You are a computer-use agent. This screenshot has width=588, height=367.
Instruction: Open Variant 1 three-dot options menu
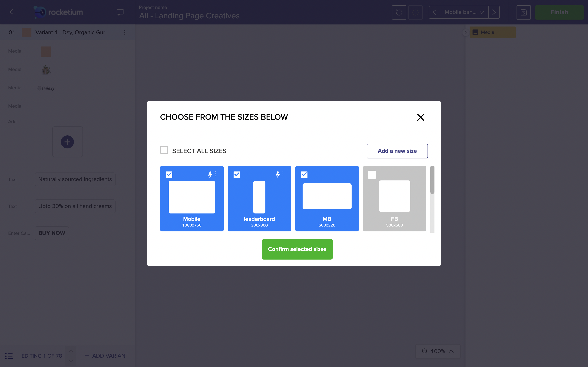click(125, 32)
